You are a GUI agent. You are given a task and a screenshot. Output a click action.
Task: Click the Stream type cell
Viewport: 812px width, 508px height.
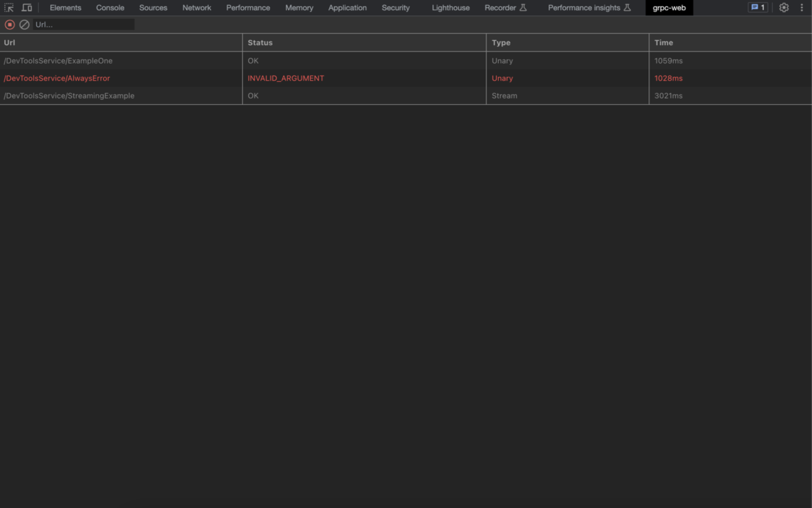click(x=504, y=96)
